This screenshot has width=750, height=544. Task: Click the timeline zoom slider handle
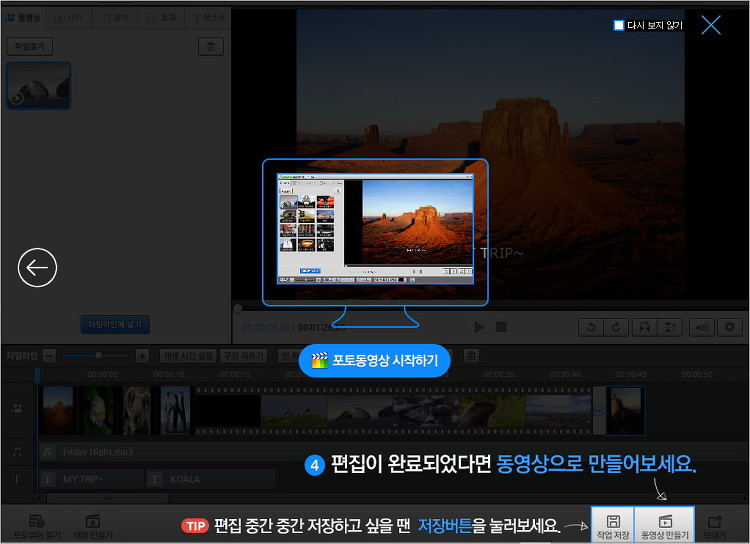99,355
